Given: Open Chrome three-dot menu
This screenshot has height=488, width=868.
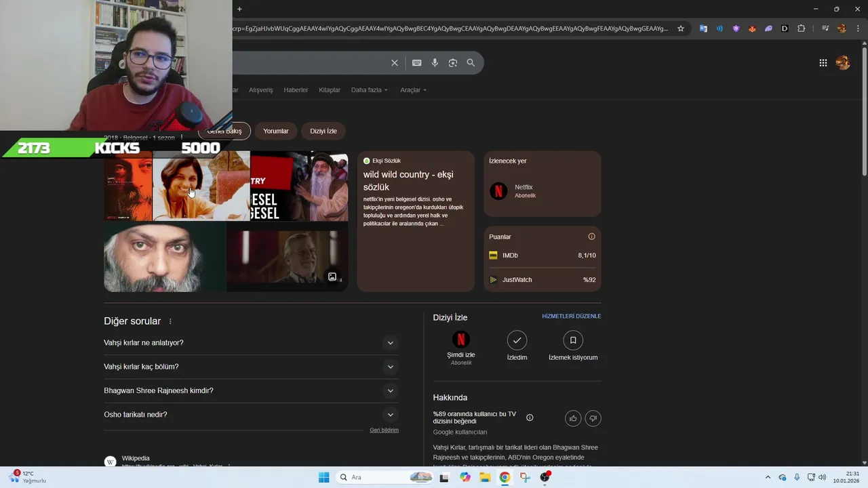Looking at the screenshot, I should click(858, 28).
